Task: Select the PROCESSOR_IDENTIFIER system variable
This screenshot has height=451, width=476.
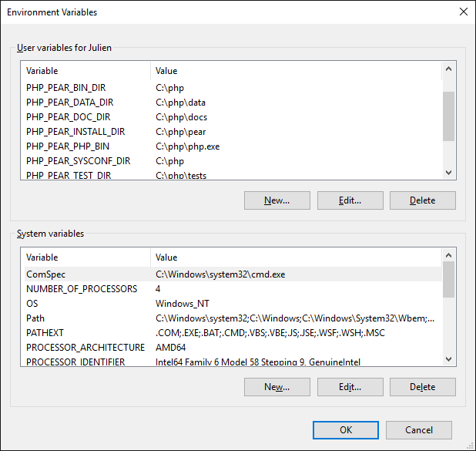Action: [233, 362]
